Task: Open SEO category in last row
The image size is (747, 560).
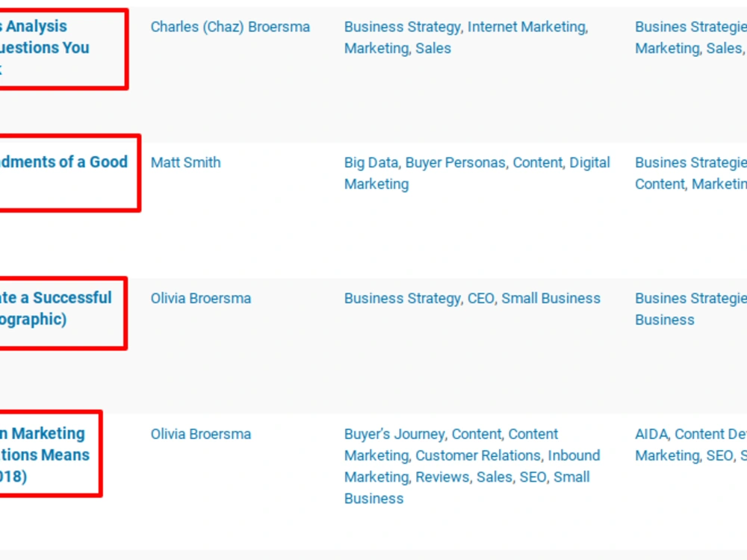Action: coord(532,477)
